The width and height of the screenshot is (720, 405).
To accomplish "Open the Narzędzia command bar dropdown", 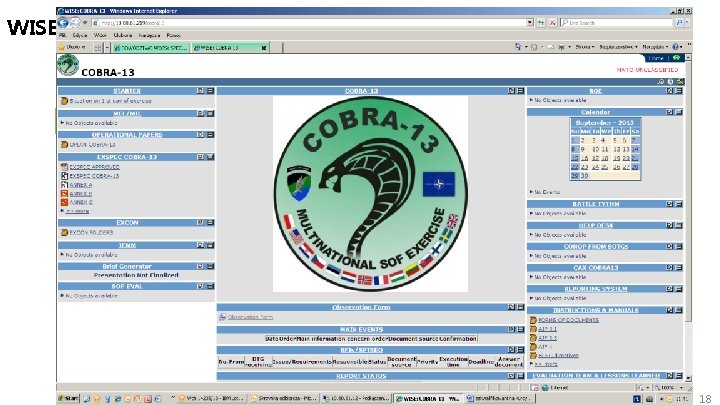I will (655, 47).
